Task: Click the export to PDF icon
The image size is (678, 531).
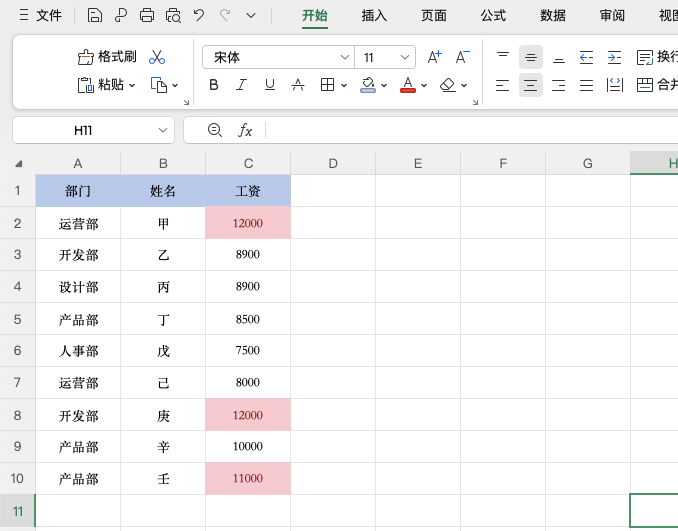Action: point(121,16)
